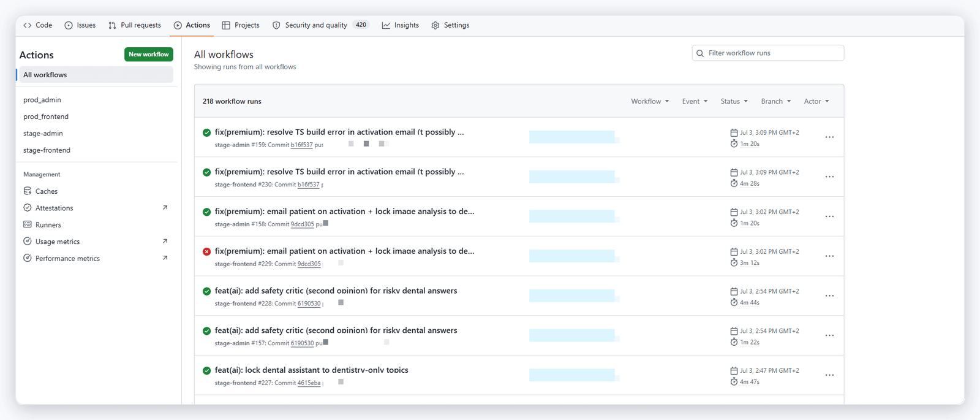Click the external-link arrow beside Attestations

(165, 208)
